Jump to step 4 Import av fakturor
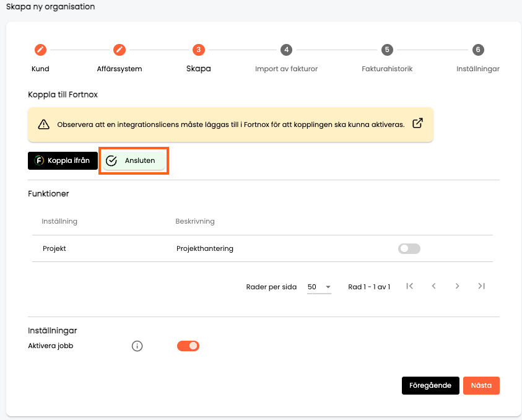This screenshot has width=522, height=420. pyautogui.click(x=286, y=50)
